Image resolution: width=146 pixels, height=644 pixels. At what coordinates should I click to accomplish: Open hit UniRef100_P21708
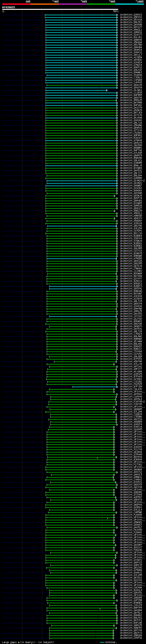131,450
